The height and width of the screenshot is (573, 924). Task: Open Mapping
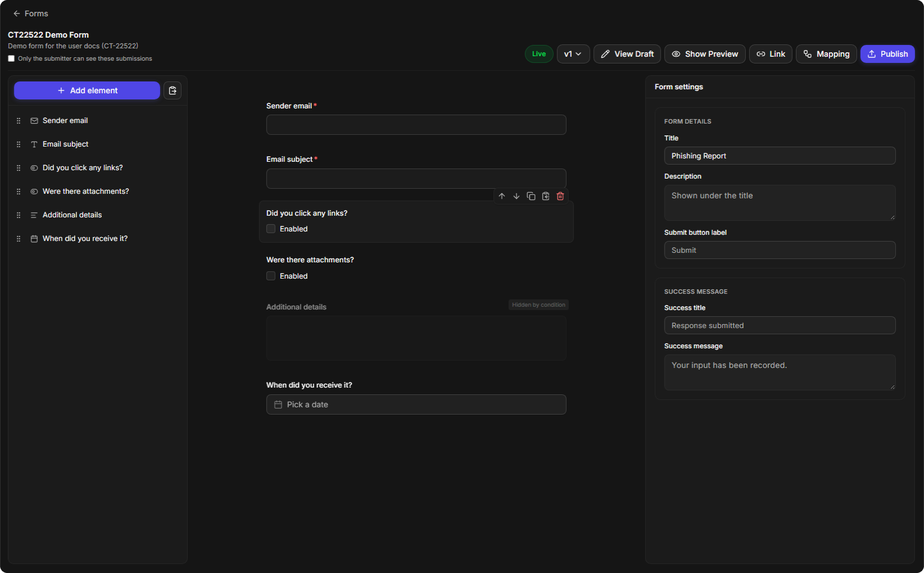tap(826, 54)
